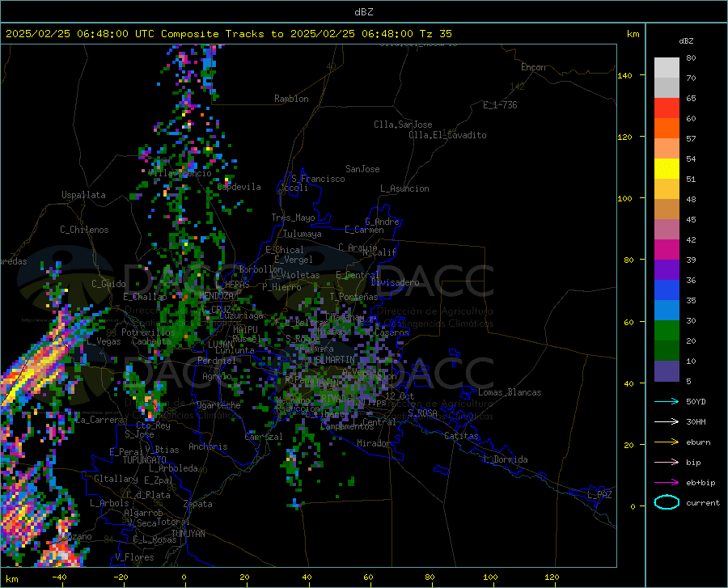Click the -40 km horizontal axis tick
Viewport: 728px width, 588px height.
(59, 577)
